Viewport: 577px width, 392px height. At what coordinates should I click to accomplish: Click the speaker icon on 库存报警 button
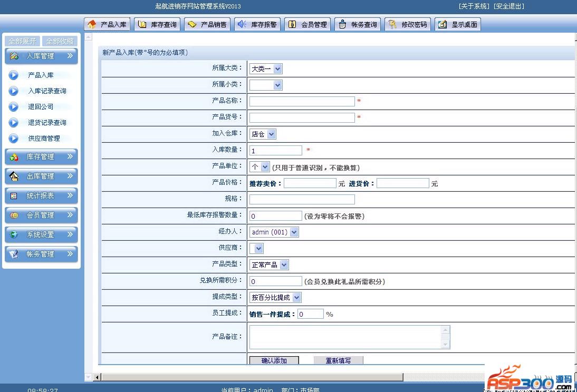242,24
